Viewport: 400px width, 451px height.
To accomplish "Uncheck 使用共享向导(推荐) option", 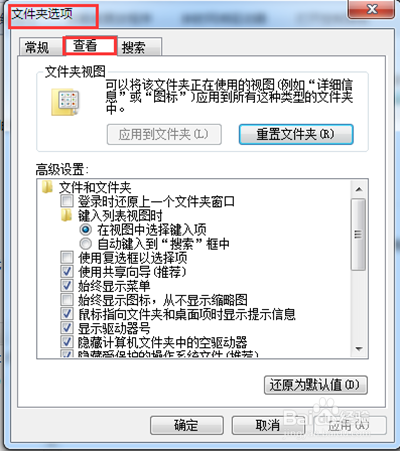I will [x=67, y=272].
